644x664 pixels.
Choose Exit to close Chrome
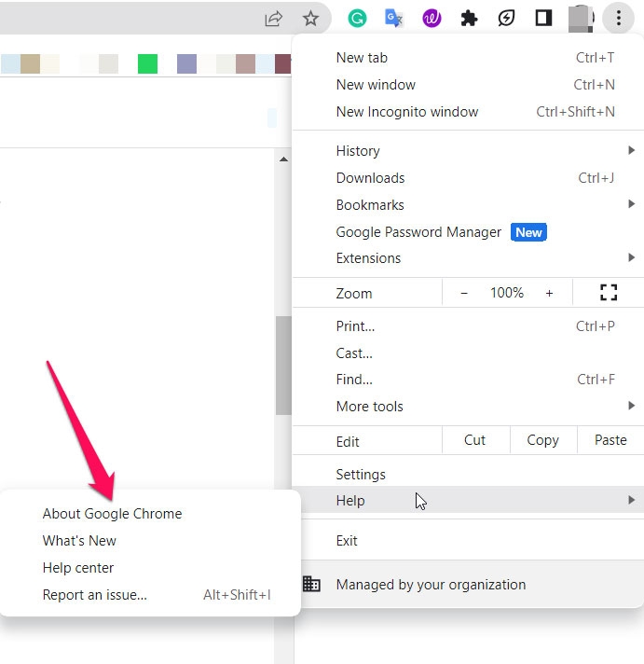pyautogui.click(x=468, y=541)
